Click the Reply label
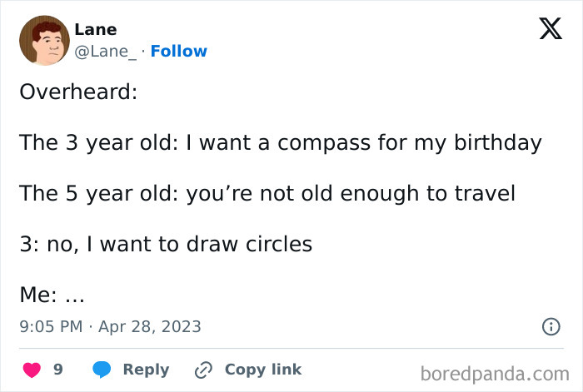The width and height of the screenshot is (583, 392). (x=146, y=370)
